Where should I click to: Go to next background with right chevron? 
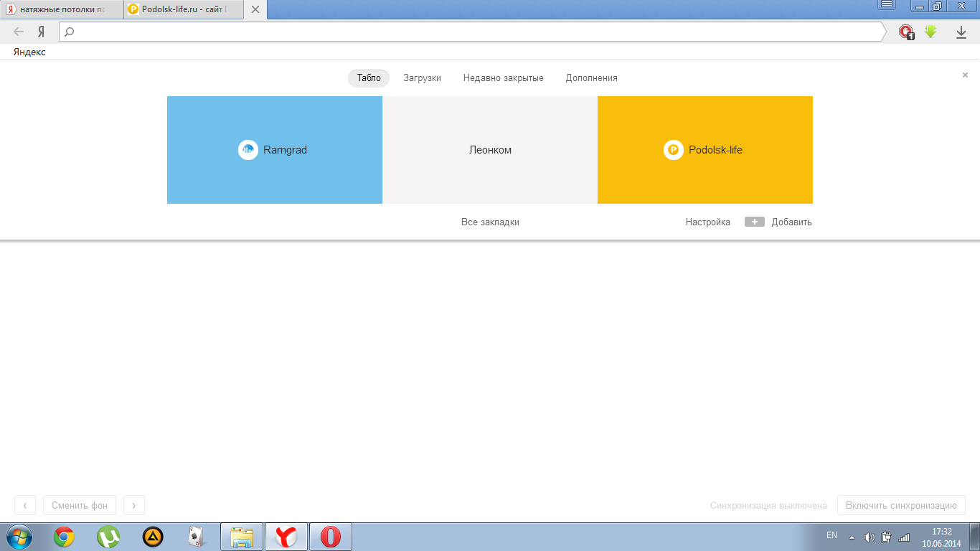pos(134,505)
